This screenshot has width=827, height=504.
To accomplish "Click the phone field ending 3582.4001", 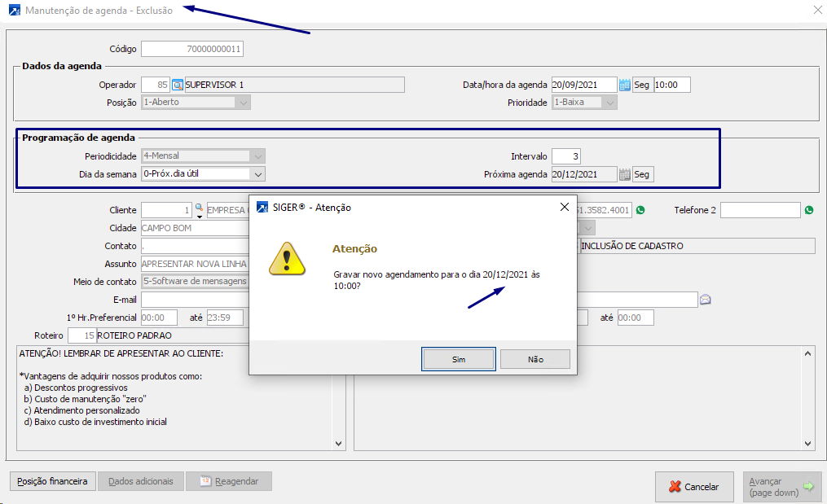I will (605, 210).
